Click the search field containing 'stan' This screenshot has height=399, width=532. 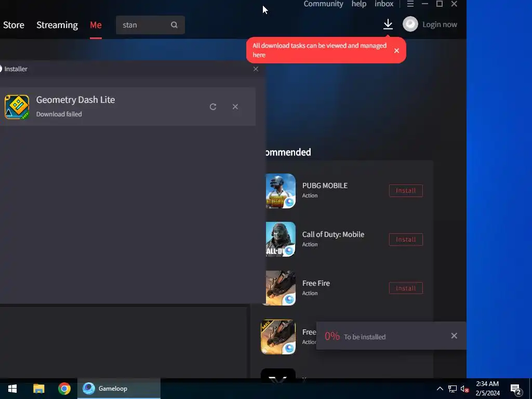tap(150, 25)
